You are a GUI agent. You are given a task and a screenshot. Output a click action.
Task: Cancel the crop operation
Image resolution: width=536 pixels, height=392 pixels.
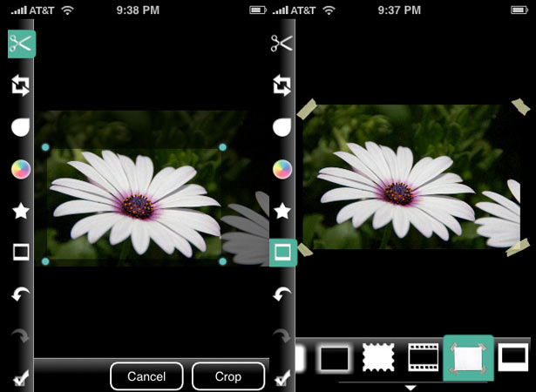146,376
